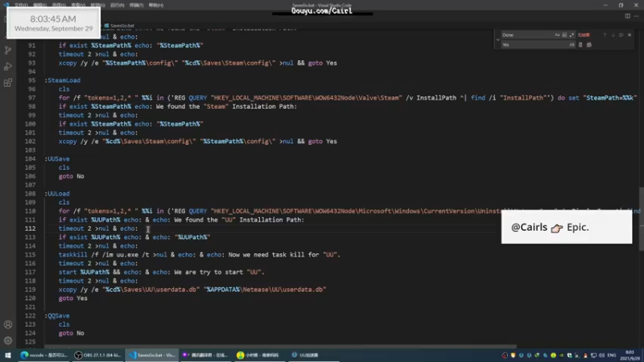Image resolution: width=644 pixels, height=362 pixels.
Task: Open the Extensions view in activity bar
Action: [8, 83]
